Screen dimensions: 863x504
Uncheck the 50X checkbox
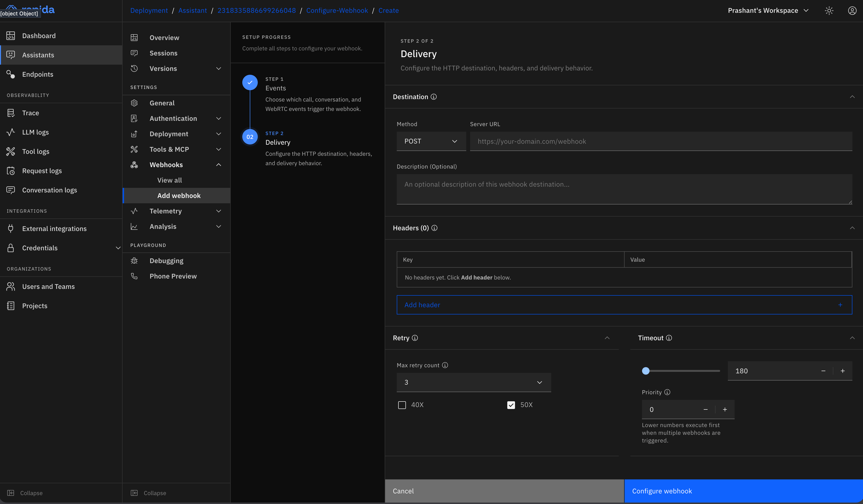(x=511, y=405)
